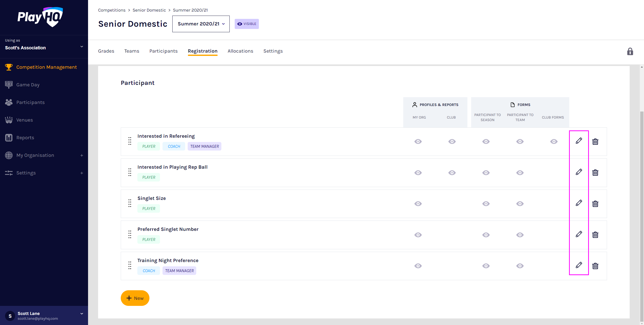The image size is (644, 325).
Task: Click the Participant section heading
Action: 138,83
